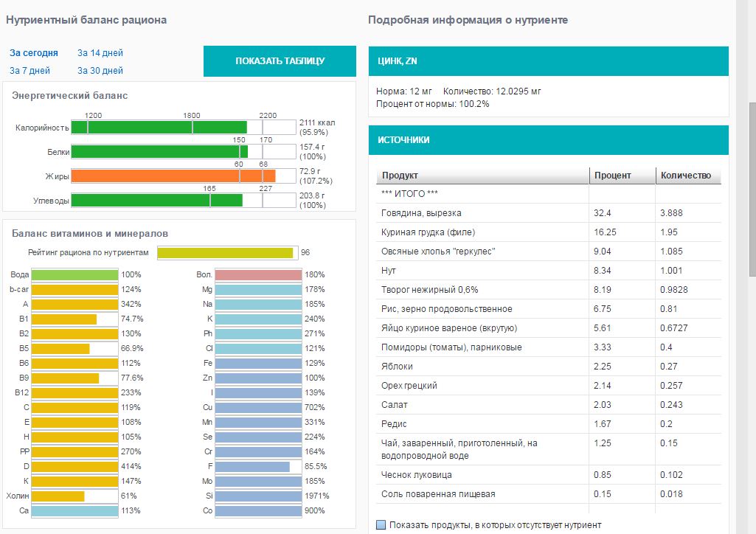Select the За сегодня period link

[x=33, y=53]
